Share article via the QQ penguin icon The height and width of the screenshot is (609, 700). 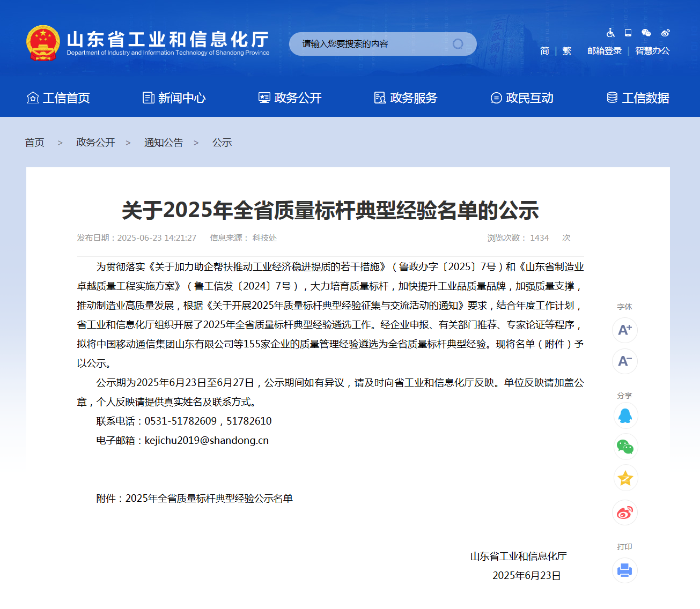(624, 415)
